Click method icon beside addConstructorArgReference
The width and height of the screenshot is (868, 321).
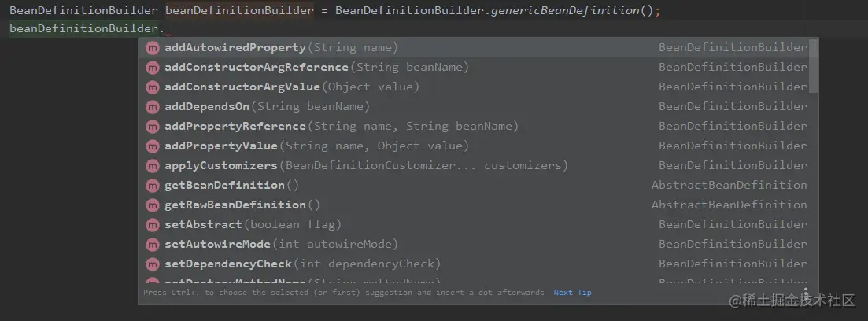click(153, 68)
